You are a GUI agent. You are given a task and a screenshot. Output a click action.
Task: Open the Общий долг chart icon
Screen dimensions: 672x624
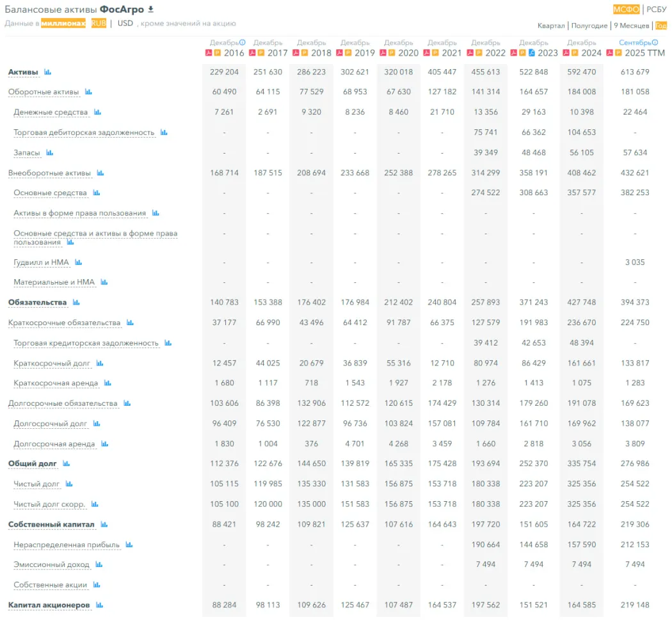coord(67,464)
